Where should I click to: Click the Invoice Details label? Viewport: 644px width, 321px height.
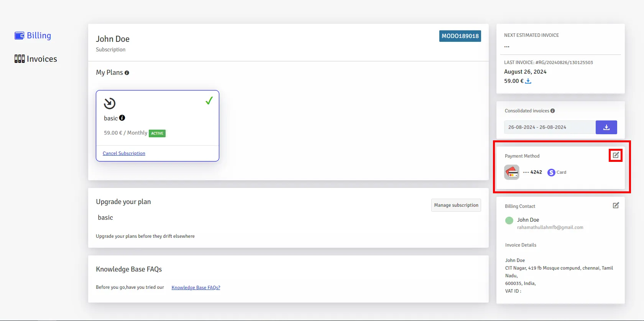pyautogui.click(x=521, y=245)
